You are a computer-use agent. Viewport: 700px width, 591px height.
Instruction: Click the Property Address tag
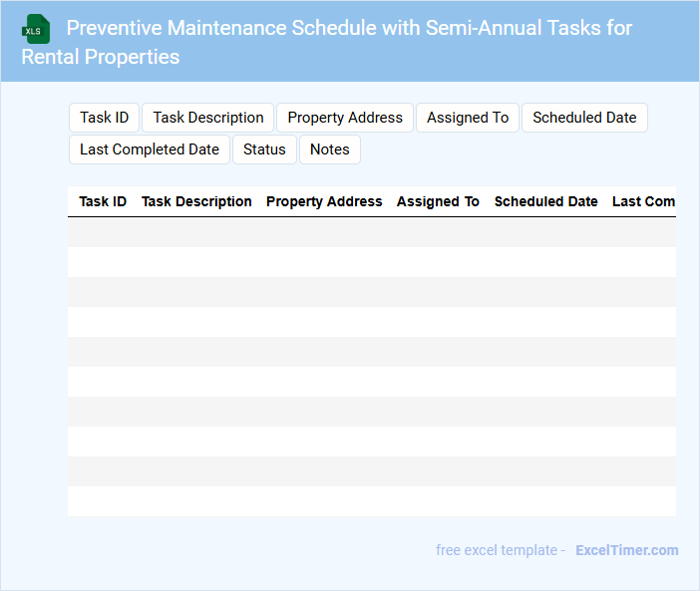[345, 118]
